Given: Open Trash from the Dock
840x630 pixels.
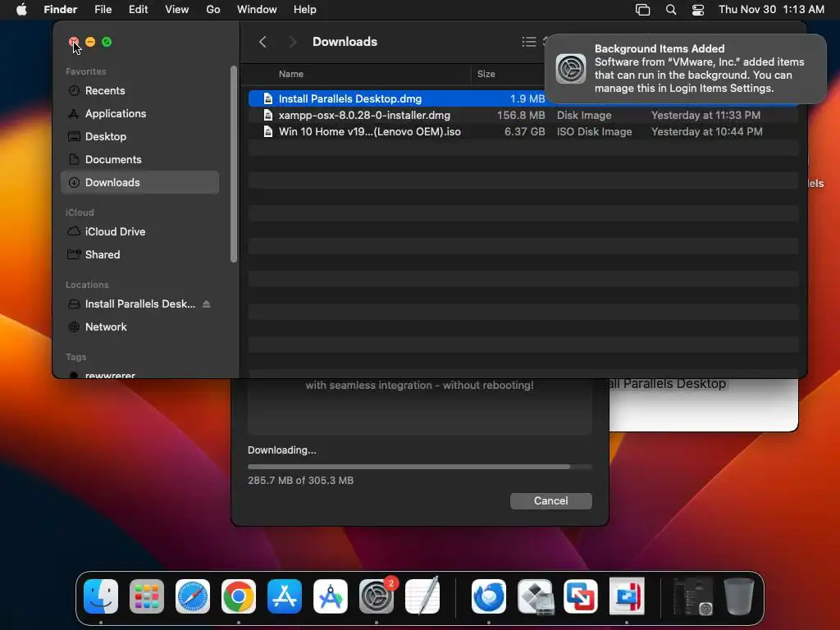Looking at the screenshot, I should click(739, 596).
